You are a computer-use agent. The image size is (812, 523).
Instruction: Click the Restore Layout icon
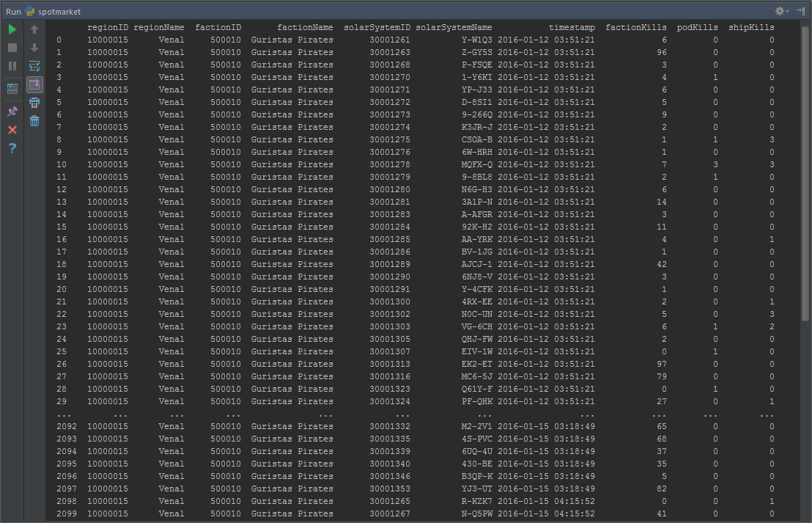[x=12, y=89]
